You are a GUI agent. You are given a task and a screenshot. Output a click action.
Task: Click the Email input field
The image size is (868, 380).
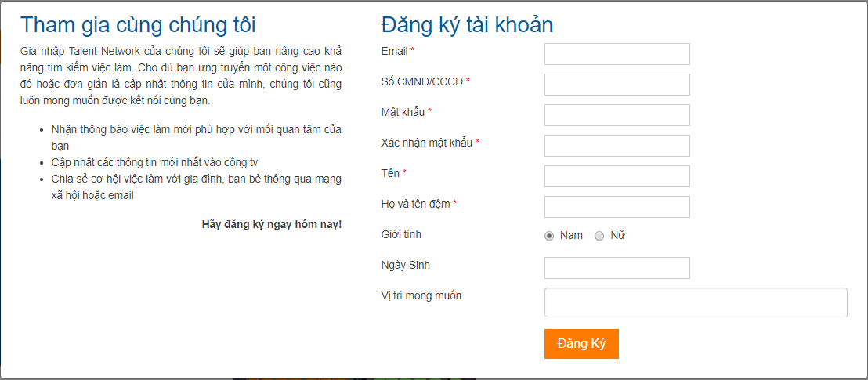(x=617, y=54)
